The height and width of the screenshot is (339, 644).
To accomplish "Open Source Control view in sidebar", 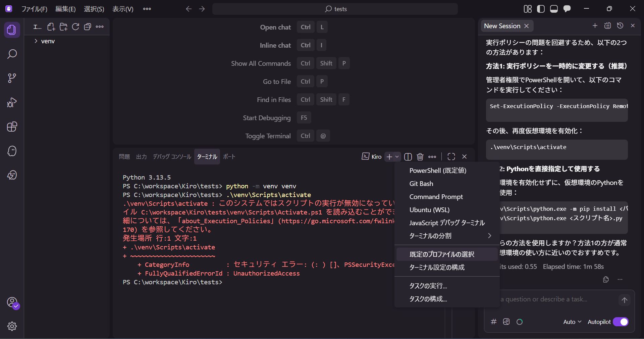I will point(12,78).
